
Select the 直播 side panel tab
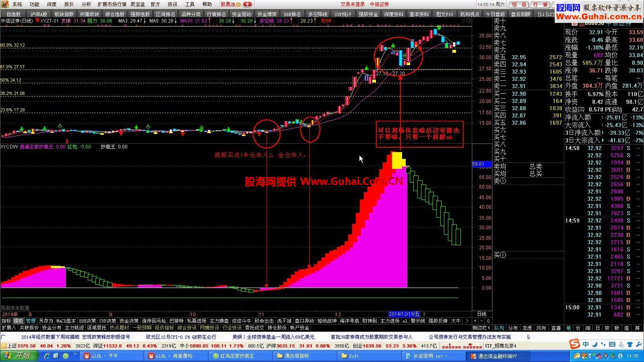tap(556, 328)
